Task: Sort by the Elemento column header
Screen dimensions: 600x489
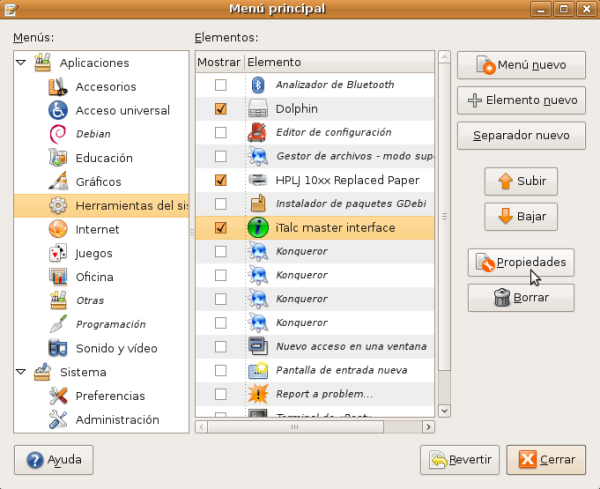Action: pos(338,62)
